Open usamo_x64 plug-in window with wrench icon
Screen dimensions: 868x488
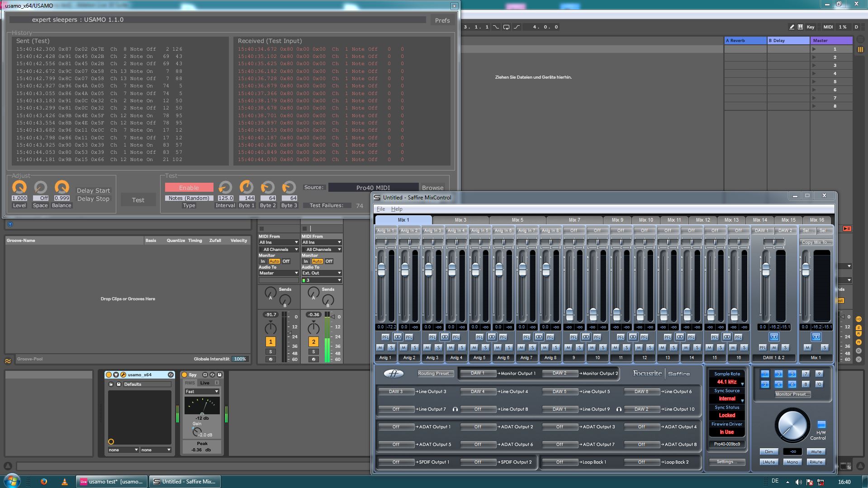pyautogui.click(x=123, y=375)
